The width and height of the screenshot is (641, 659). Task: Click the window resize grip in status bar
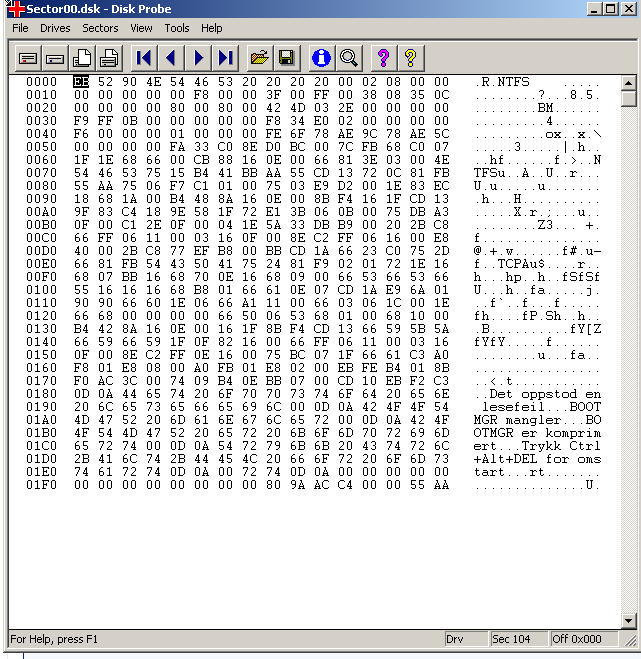point(630,640)
